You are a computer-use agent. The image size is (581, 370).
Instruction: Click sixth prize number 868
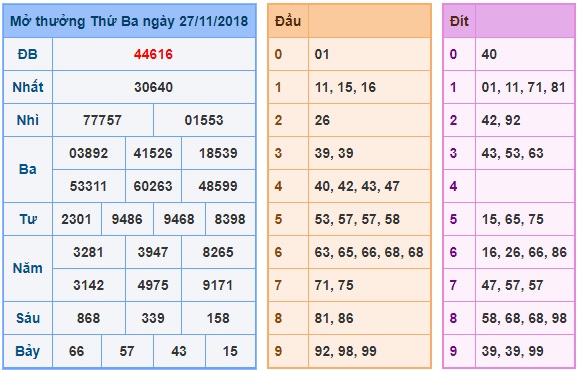pos(89,318)
